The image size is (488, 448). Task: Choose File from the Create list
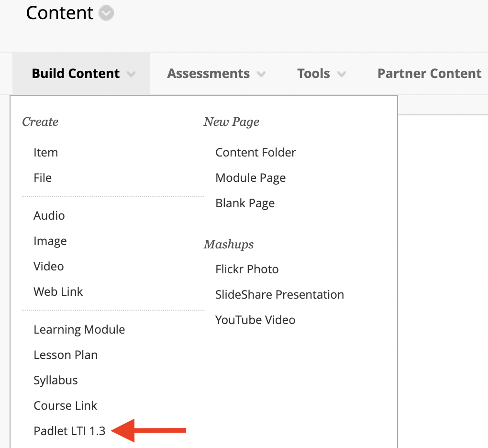[43, 178]
